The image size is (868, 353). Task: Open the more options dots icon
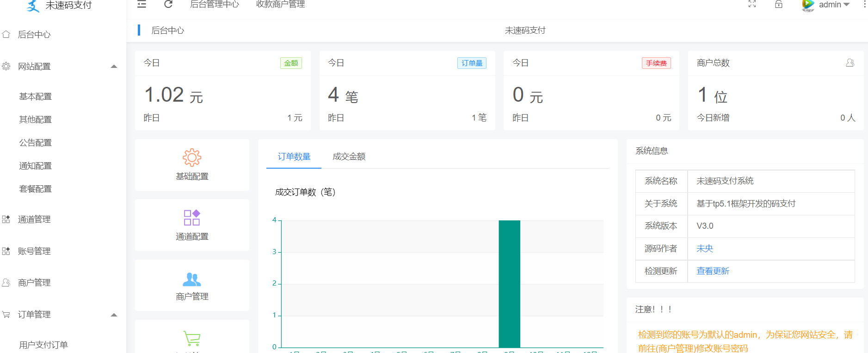864,4
